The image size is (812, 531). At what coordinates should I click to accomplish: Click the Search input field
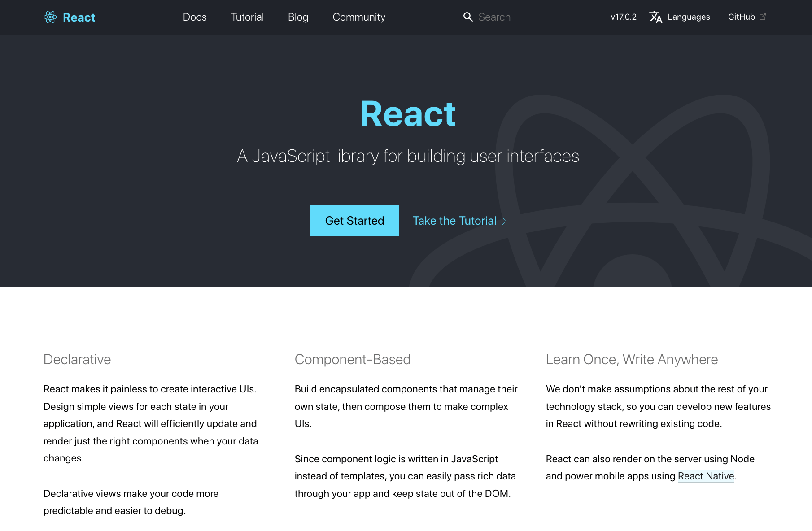(529, 17)
